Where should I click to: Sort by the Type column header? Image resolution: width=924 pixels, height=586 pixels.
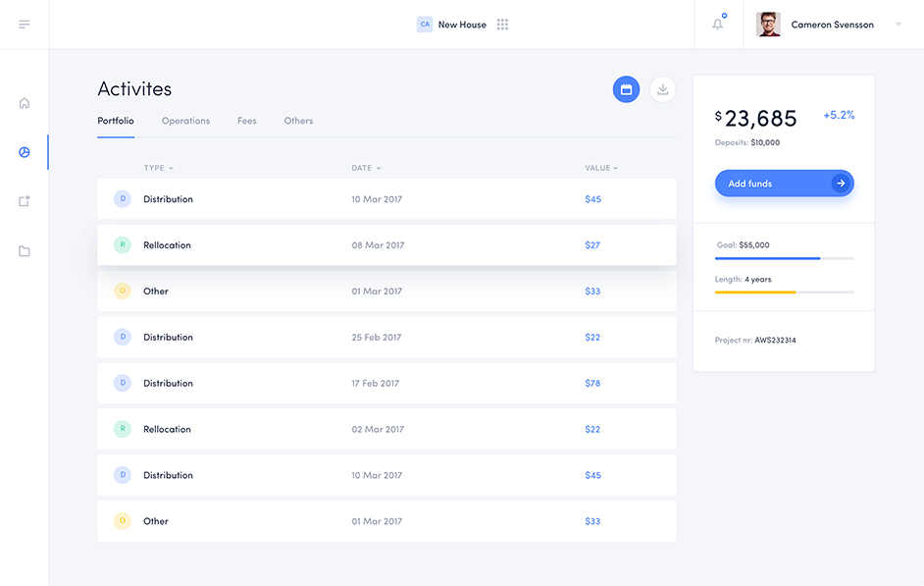click(x=158, y=168)
